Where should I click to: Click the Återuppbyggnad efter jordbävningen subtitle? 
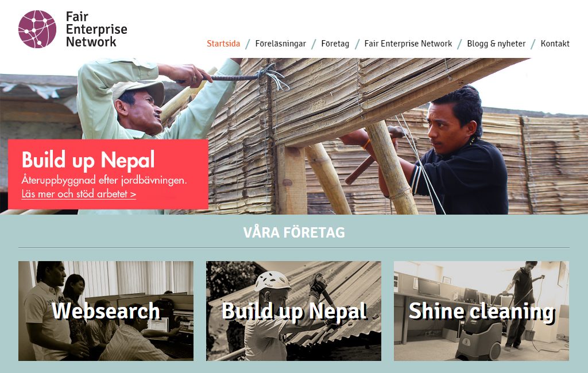click(105, 180)
